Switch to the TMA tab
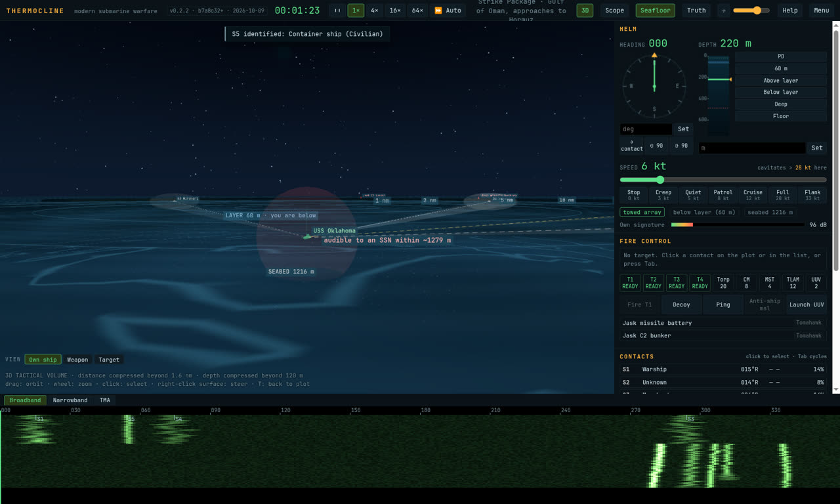The image size is (840, 504). [105, 400]
